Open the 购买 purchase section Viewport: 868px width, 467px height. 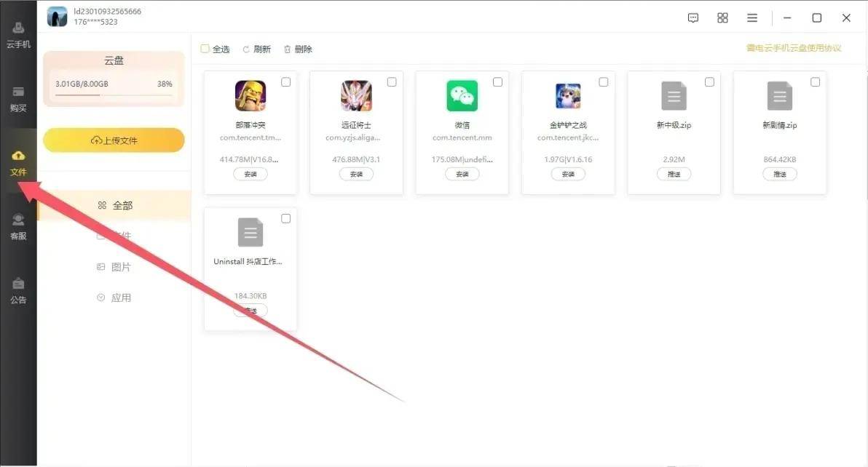[18, 98]
